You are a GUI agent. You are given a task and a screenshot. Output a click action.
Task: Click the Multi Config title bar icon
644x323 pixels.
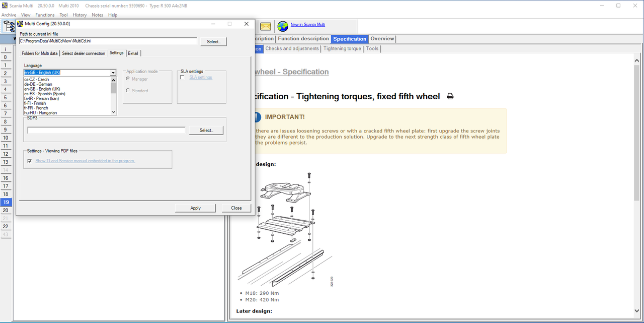[x=20, y=24]
